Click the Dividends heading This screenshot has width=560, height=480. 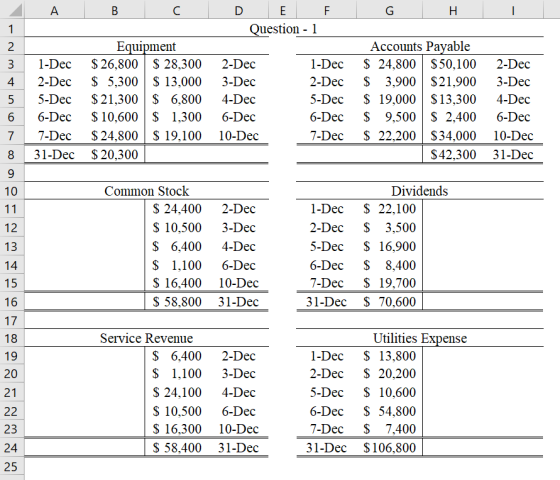420,191
